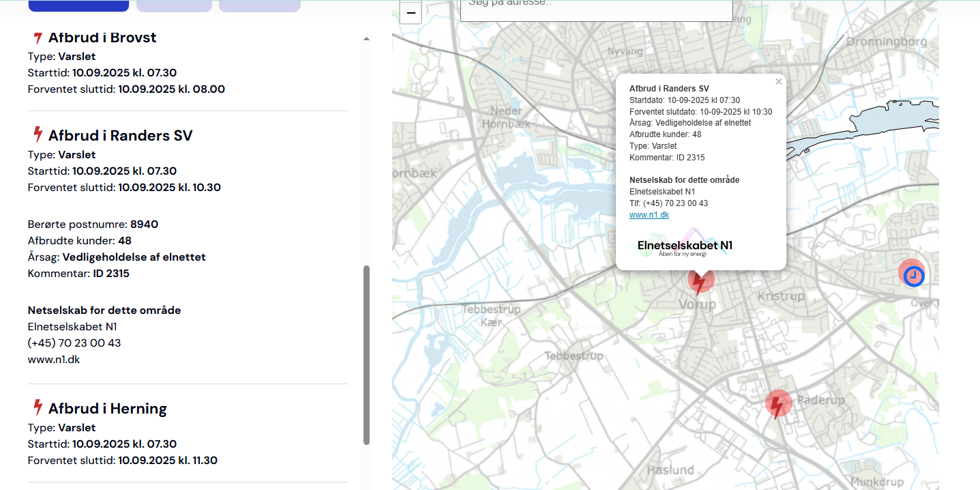
Task: Click the outage list scrollbar thumb
Action: click(366, 355)
